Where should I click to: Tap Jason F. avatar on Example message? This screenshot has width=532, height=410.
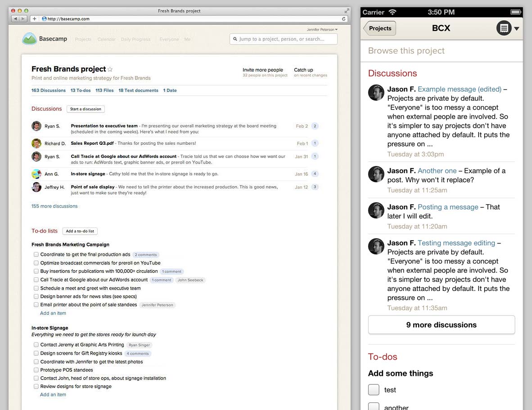point(376,93)
